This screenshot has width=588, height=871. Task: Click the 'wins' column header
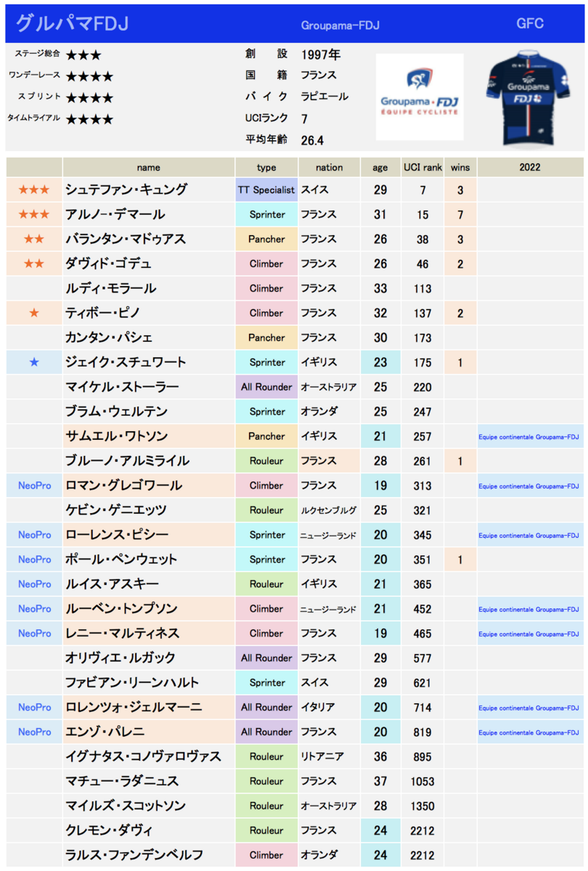coord(460,167)
